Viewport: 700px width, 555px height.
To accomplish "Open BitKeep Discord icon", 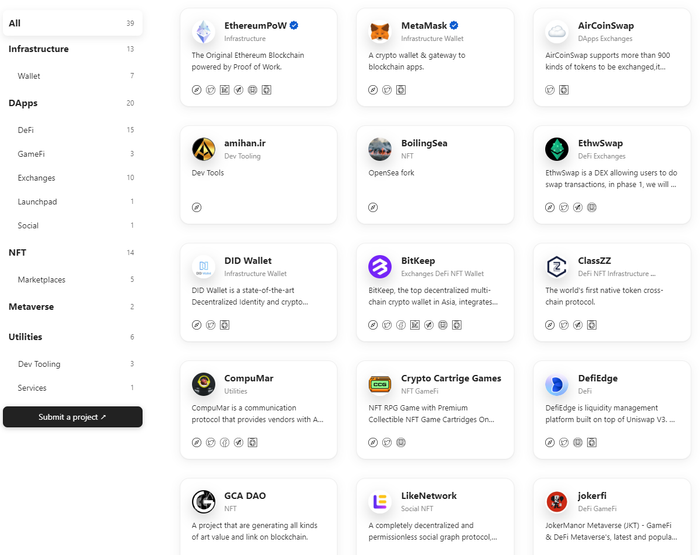I will (442, 325).
